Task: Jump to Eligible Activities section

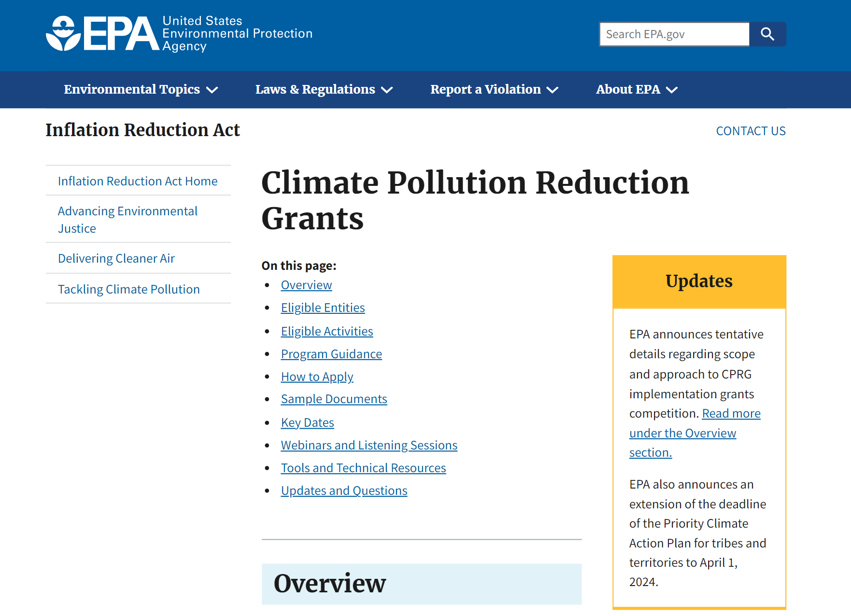Action: click(327, 332)
